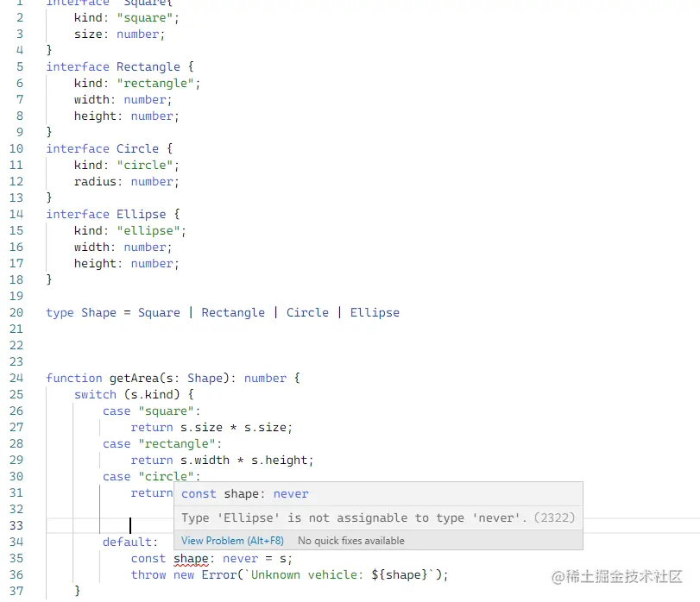Click the 'Circle' interface name on line 10
Image resolution: width=700 pixels, height=602 pixels.
click(137, 148)
